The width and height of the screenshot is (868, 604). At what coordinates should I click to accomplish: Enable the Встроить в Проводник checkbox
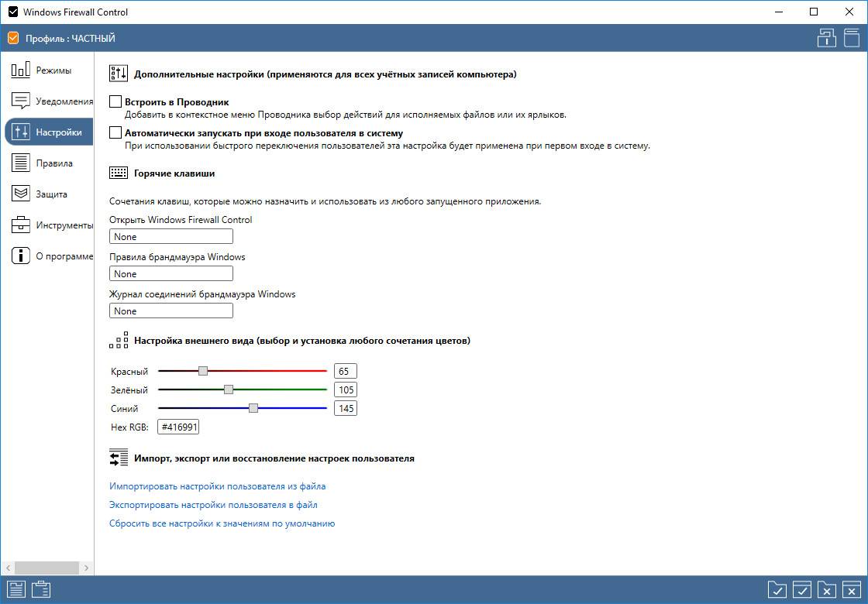click(x=115, y=101)
